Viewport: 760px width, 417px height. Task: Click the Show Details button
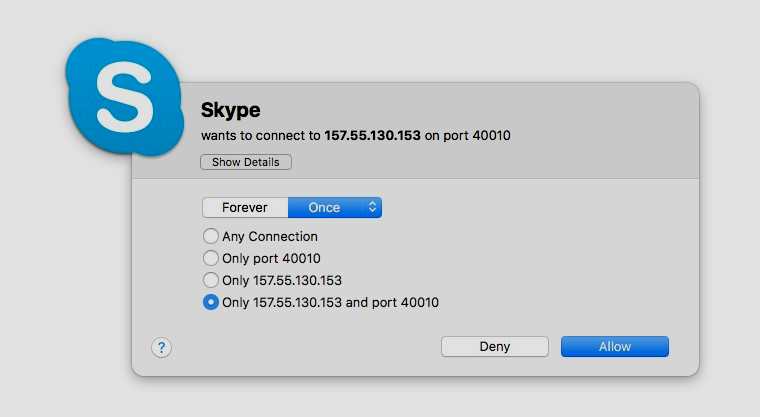click(246, 162)
